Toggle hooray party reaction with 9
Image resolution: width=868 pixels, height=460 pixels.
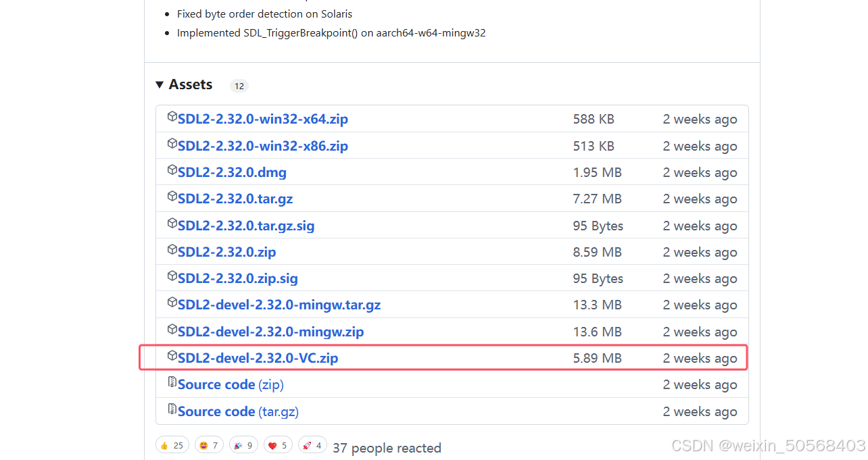click(x=243, y=445)
